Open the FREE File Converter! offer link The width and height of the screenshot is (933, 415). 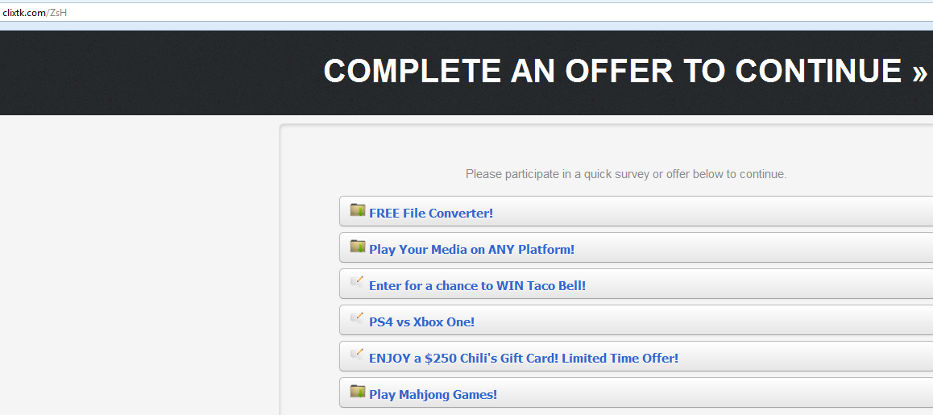(x=431, y=213)
